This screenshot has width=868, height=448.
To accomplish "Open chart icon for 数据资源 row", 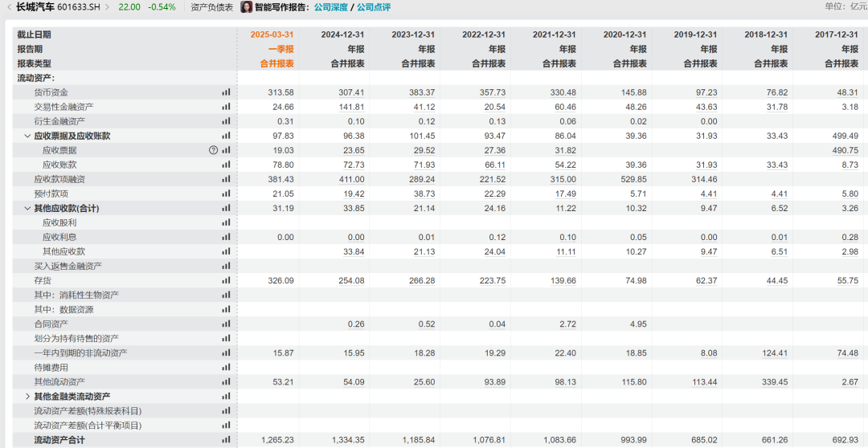I will tap(226, 309).
